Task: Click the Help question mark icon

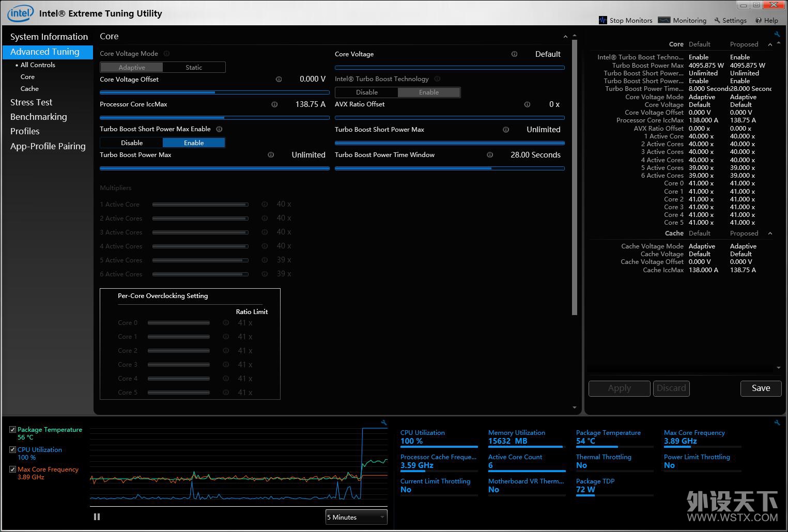Action: click(x=758, y=21)
